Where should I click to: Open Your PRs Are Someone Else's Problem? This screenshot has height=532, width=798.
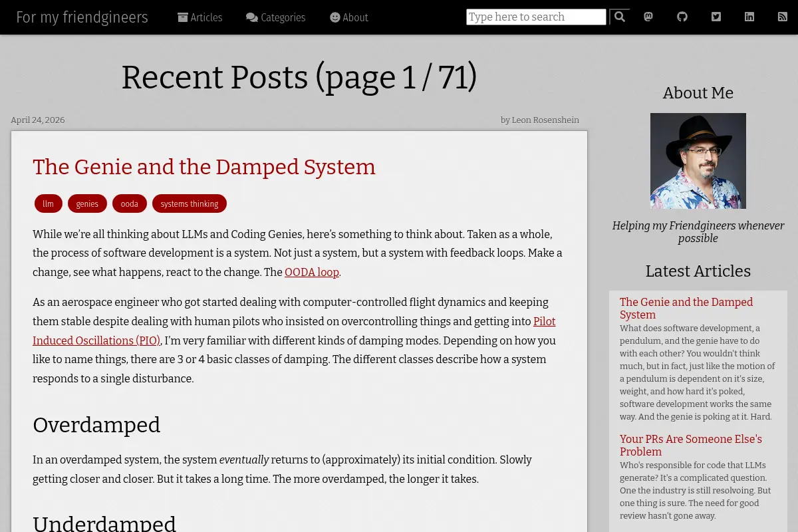point(691,446)
